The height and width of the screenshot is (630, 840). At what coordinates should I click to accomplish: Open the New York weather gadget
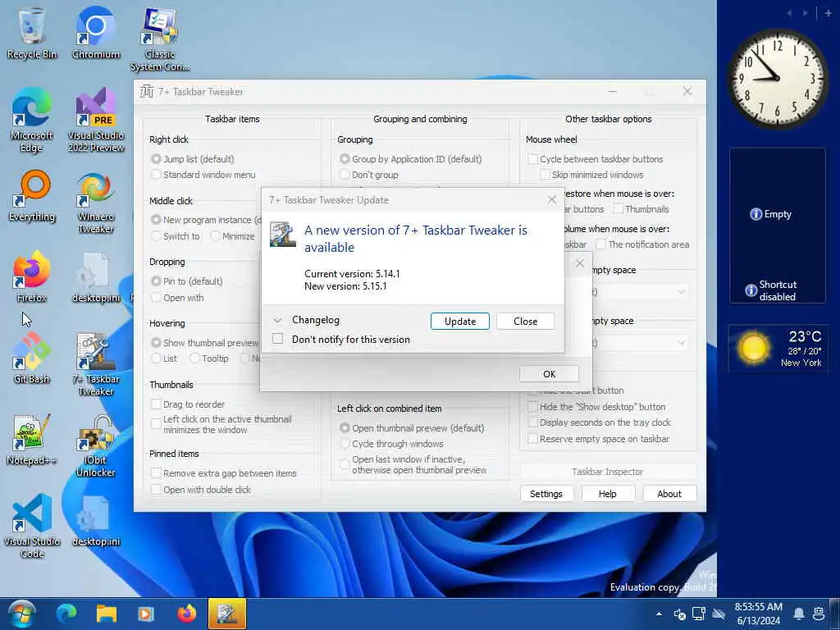[x=778, y=349]
